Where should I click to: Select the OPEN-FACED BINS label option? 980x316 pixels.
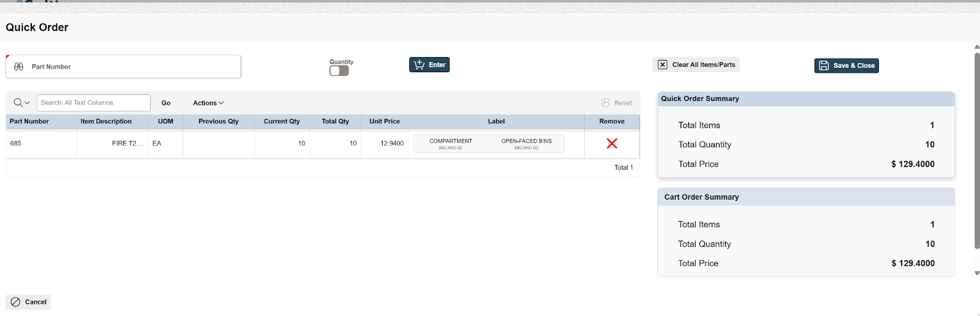click(x=527, y=143)
